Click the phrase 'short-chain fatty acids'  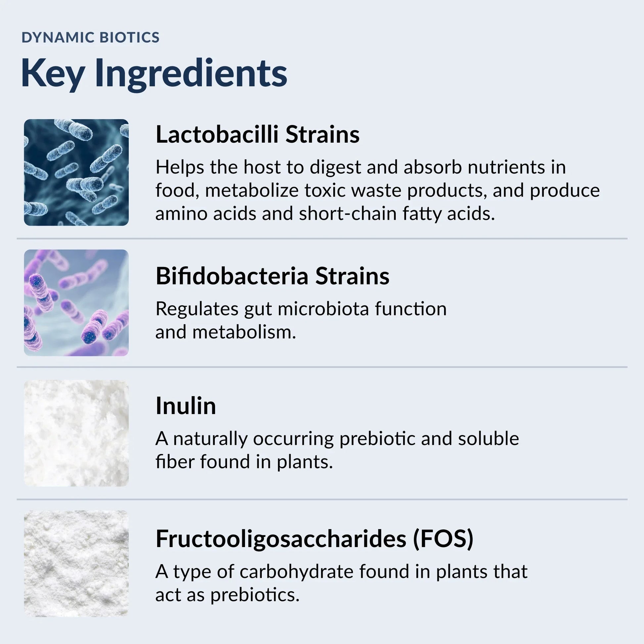click(x=396, y=214)
